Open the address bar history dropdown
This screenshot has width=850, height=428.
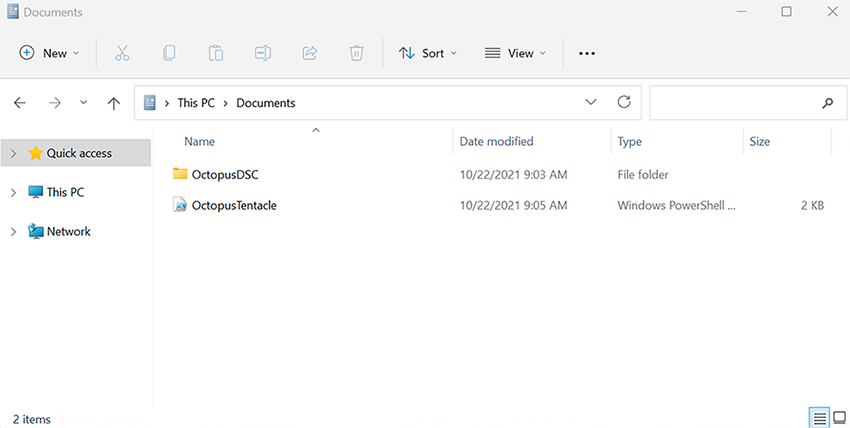591,102
